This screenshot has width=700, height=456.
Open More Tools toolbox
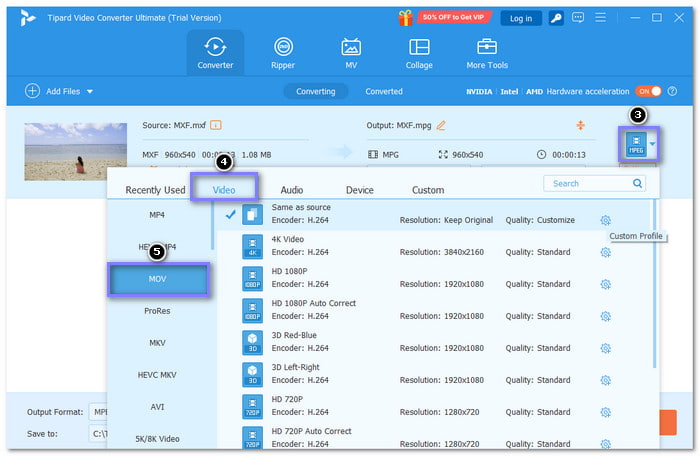tap(487, 53)
